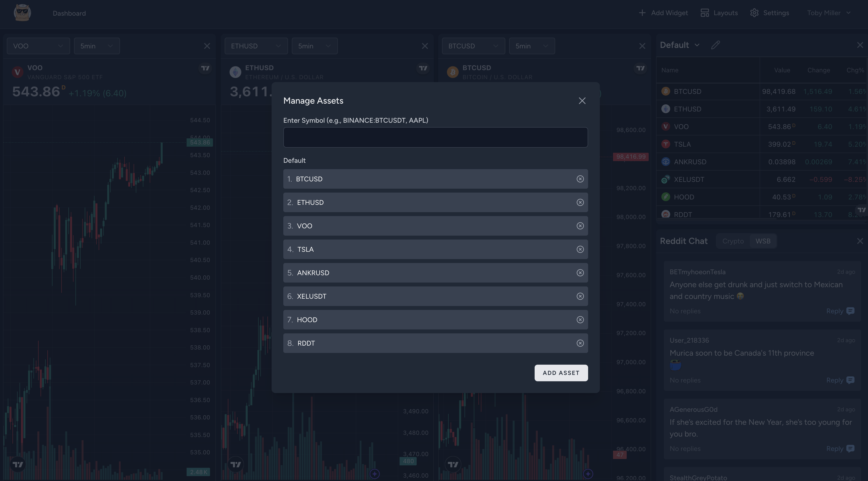This screenshot has width=868, height=481.
Task: Sort watchlist by Change column
Action: 818,70
